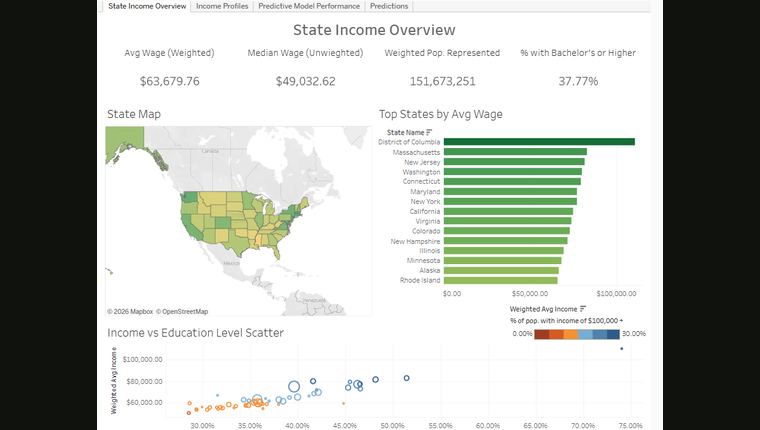Select the Colorado bar
This screenshot has width=760, height=430.
[507, 231]
